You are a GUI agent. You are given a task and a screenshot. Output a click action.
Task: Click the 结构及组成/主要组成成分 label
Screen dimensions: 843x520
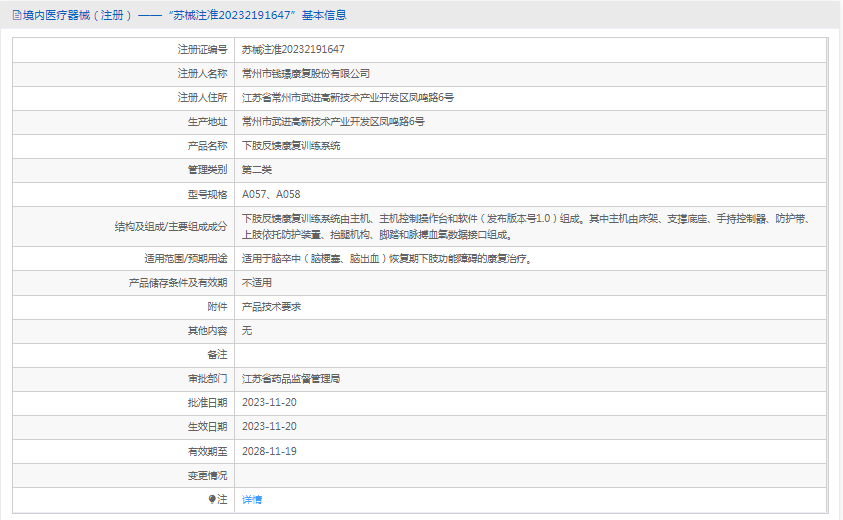[x=170, y=226]
